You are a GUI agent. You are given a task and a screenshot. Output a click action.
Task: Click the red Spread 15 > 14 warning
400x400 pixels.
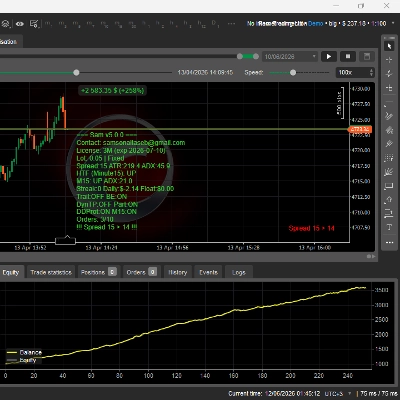311,228
